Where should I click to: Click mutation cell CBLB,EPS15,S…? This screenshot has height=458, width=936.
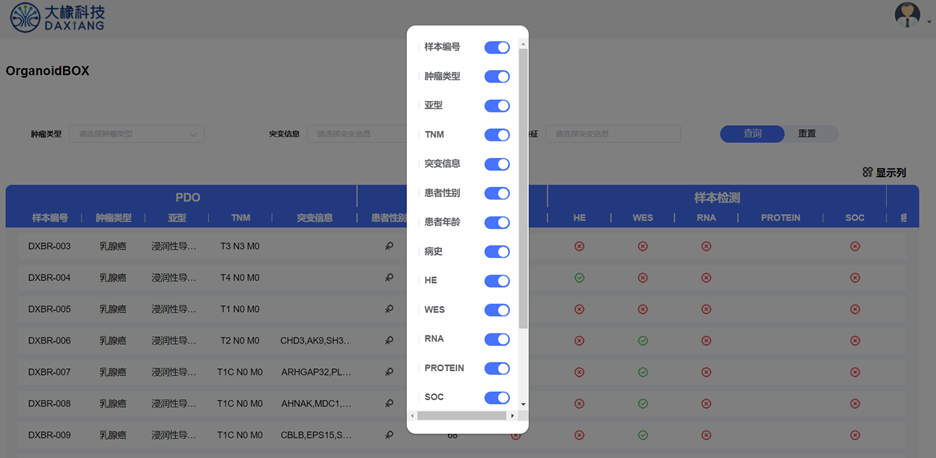pos(316,435)
